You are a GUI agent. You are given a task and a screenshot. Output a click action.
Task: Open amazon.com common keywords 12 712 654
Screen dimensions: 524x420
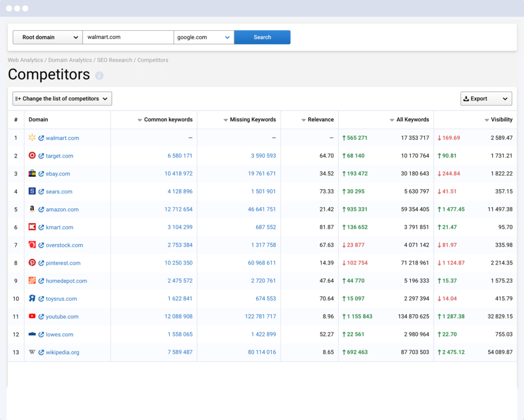pos(179,210)
